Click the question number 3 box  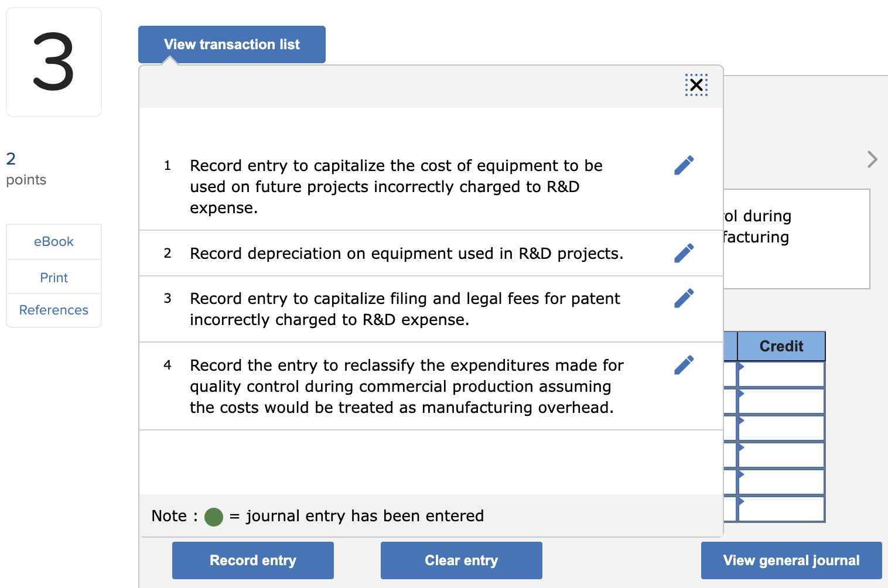coord(54,62)
